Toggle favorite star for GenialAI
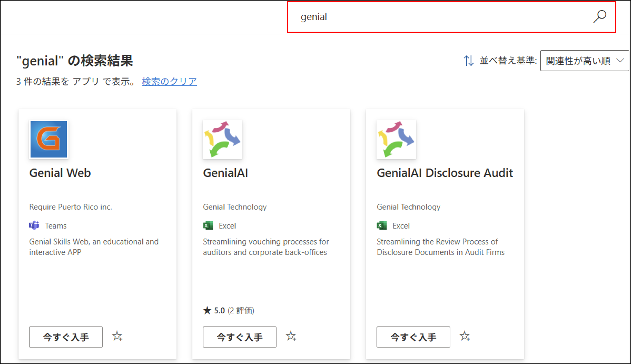The image size is (631, 364). tap(291, 336)
